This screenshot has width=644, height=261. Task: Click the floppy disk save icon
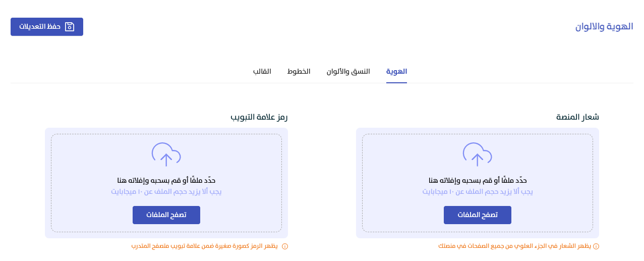click(x=70, y=27)
